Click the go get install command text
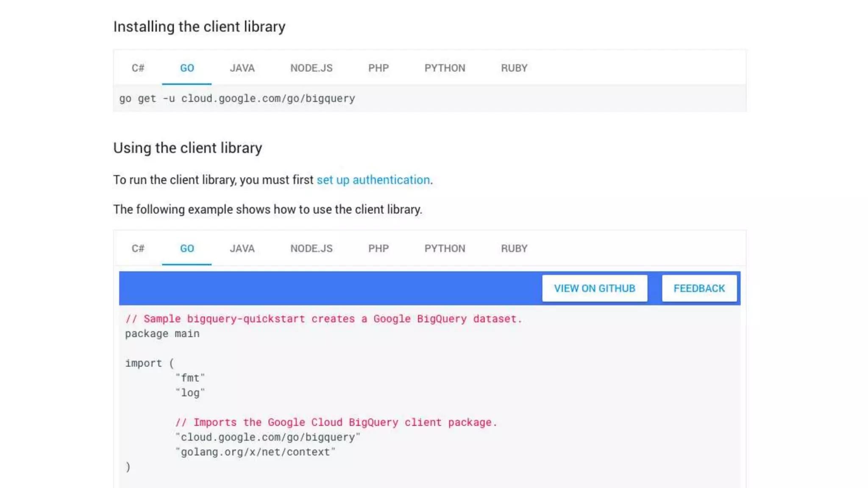Viewport: 868px width, 488px height. (x=237, y=99)
